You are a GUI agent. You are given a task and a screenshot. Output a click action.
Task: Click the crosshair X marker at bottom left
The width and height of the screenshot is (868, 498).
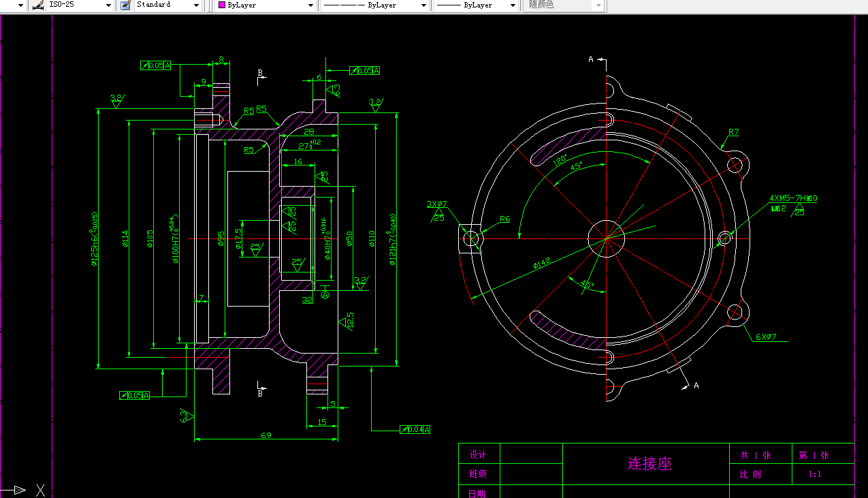click(40, 490)
